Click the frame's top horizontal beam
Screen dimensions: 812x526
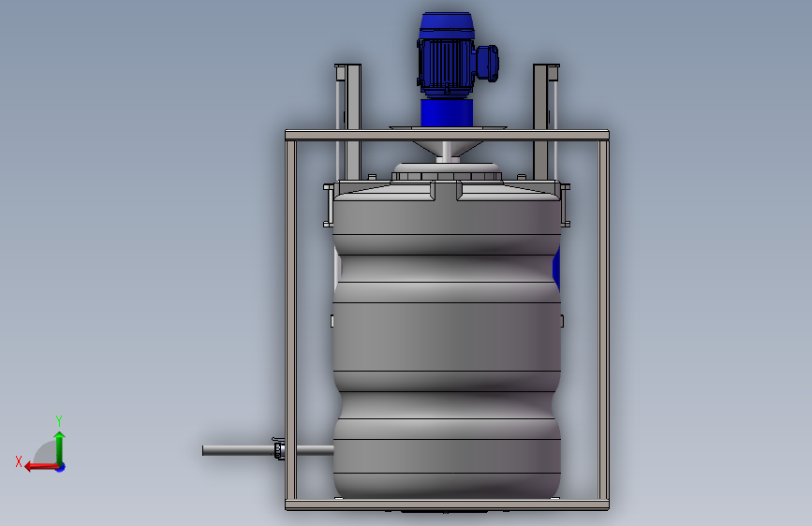click(x=447, y=136)
